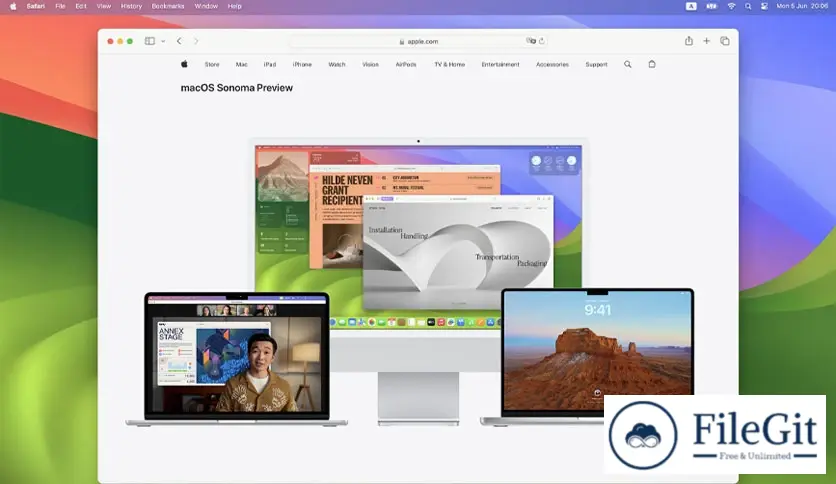Enter full screen with green button
The width and height of the screenshot is (836, 484).
tap(130, 41)
